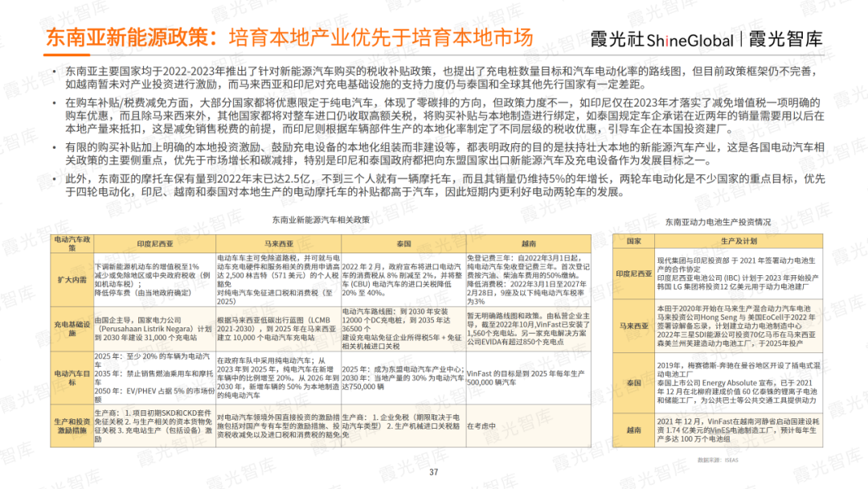Click the table caption "东南亚新能源汽车相关政策"
Viewport: 868px width, 489px height.
pyautogui.click(x=321, y=220)
